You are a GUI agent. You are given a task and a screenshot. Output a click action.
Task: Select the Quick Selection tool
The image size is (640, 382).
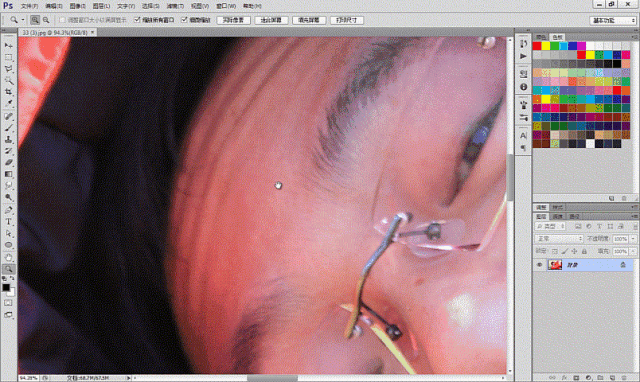(9, 80)
